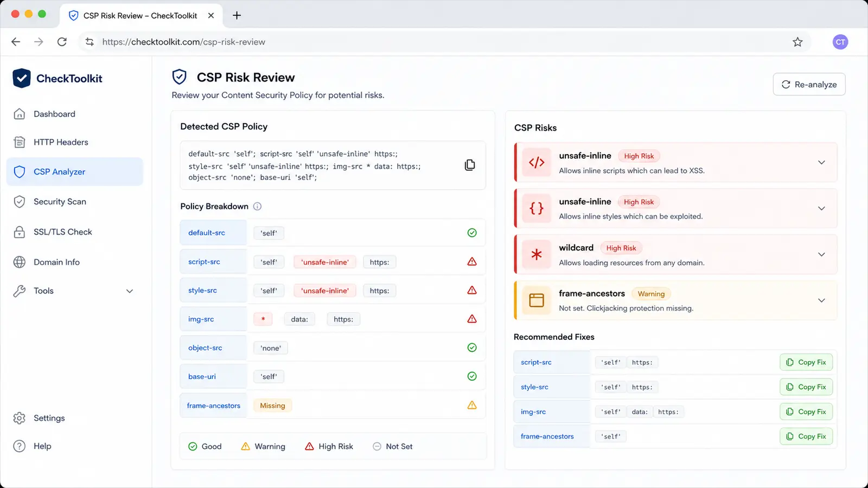
Task: Expand the frame-ancestors warning card
Action: [821, 300]
